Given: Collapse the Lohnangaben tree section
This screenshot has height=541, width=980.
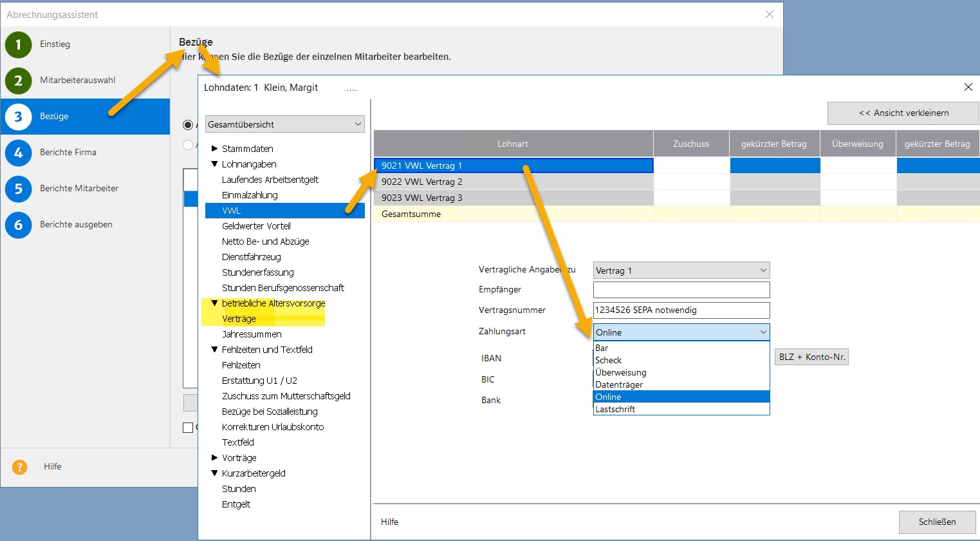Looking at the screenshot, I should pos(214,164).
